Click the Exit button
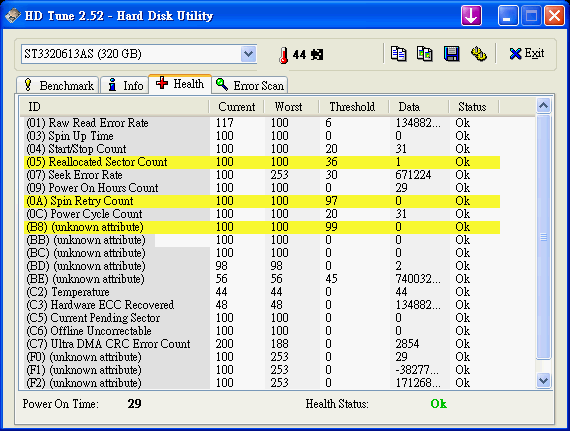 pyautogui.click(x=527, y=54)
